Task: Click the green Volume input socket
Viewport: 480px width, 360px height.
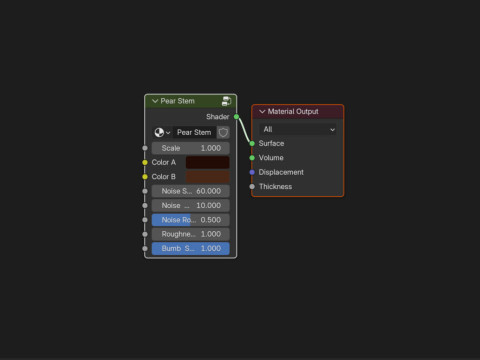Action: click(252, 158)
